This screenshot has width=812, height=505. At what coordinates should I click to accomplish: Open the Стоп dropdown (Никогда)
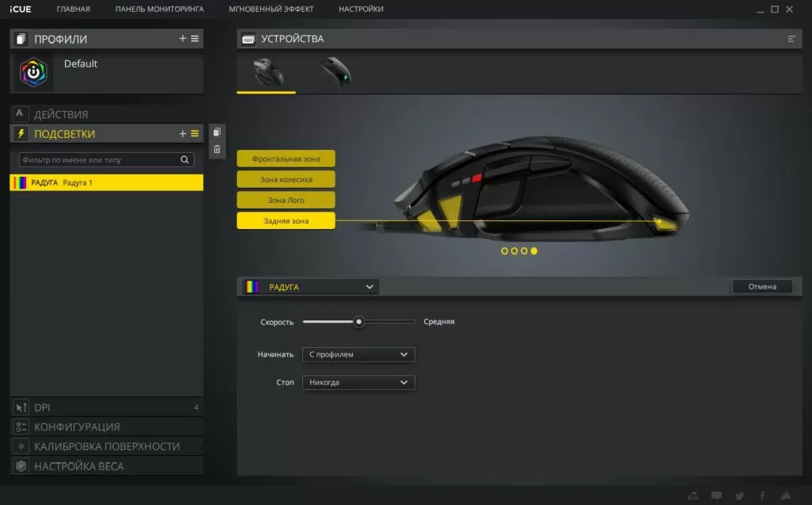tap(358, 382)
